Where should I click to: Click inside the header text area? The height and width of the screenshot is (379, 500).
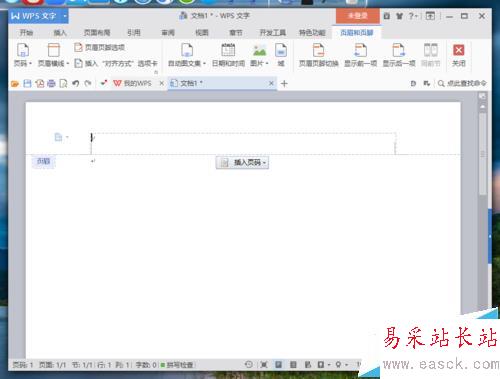pyautogui.click(x=243, y=143)
